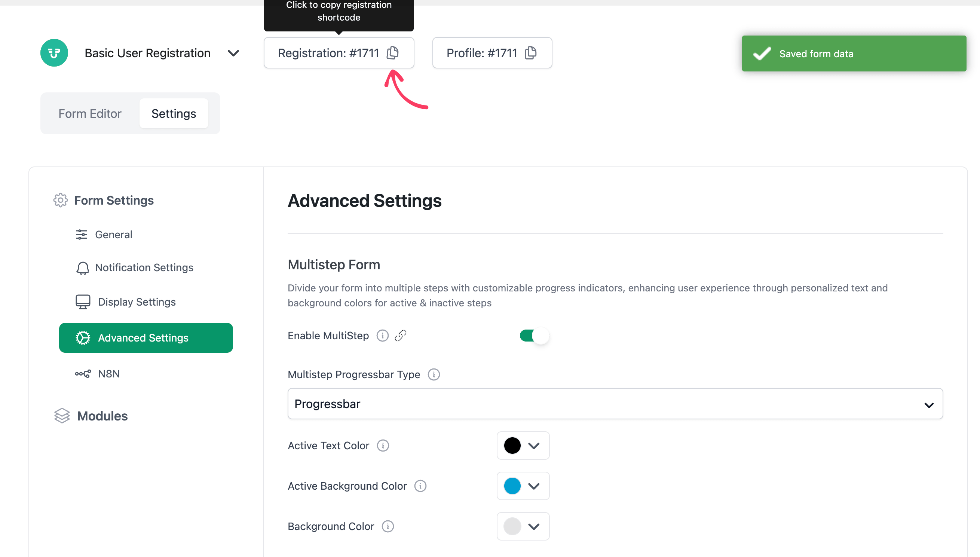Screen dimensions: 980x557
Task: Click the Active Background Color label
Action: pyautogui.click(x=347, y=486)
